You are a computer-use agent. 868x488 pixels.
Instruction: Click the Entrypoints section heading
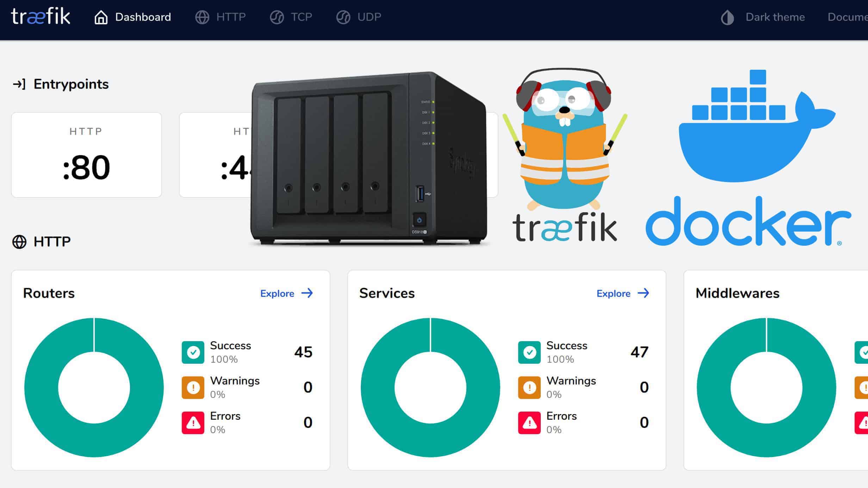(71, 84)
